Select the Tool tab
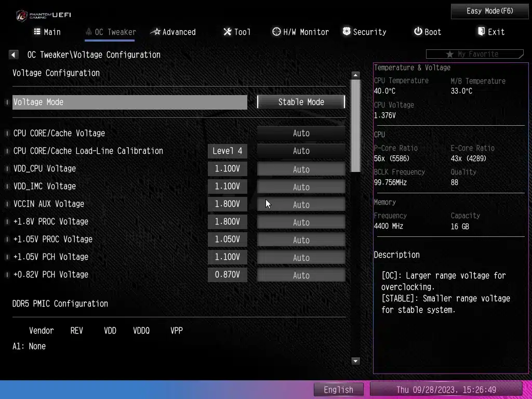Screen dimensions: 532x399 coord(237,32)
